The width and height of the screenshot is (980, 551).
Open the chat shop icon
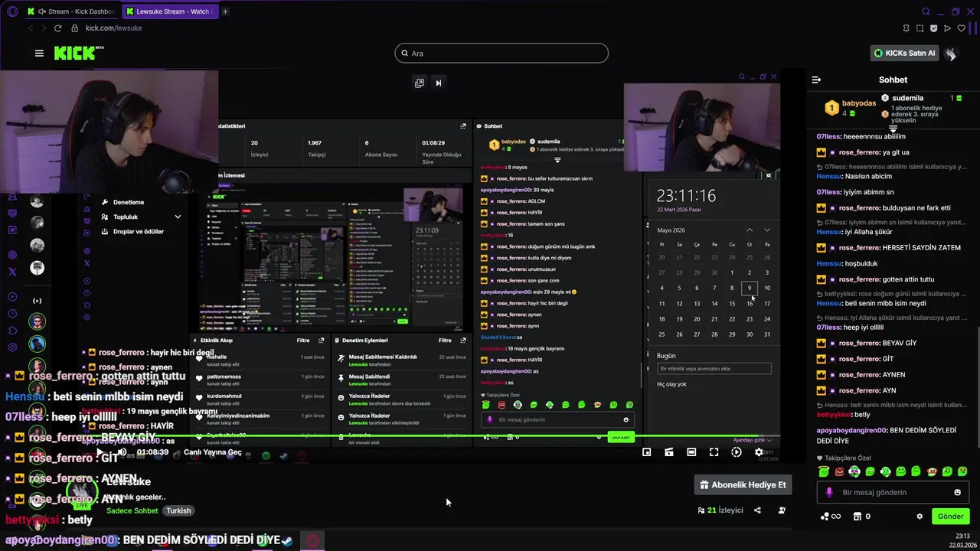[x=857, y=517]
